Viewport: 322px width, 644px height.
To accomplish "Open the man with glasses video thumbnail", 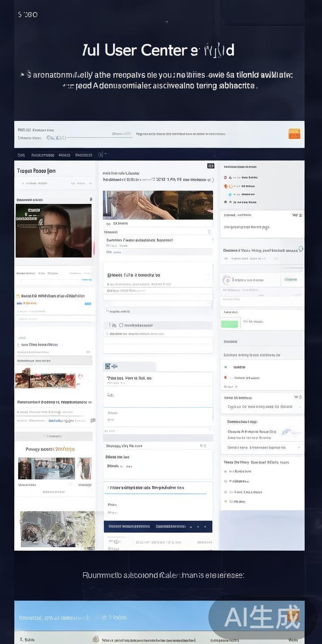I will pyautogui.click(x=54, y=231).
